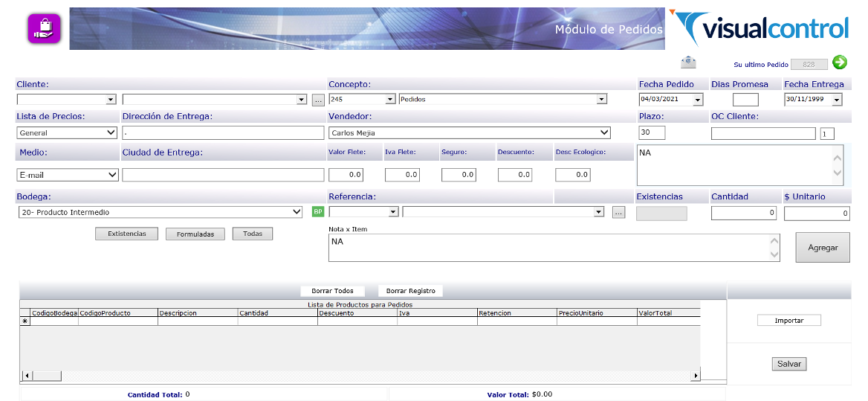Click the ultimo Pedido field showing 828

pos(809,64)
